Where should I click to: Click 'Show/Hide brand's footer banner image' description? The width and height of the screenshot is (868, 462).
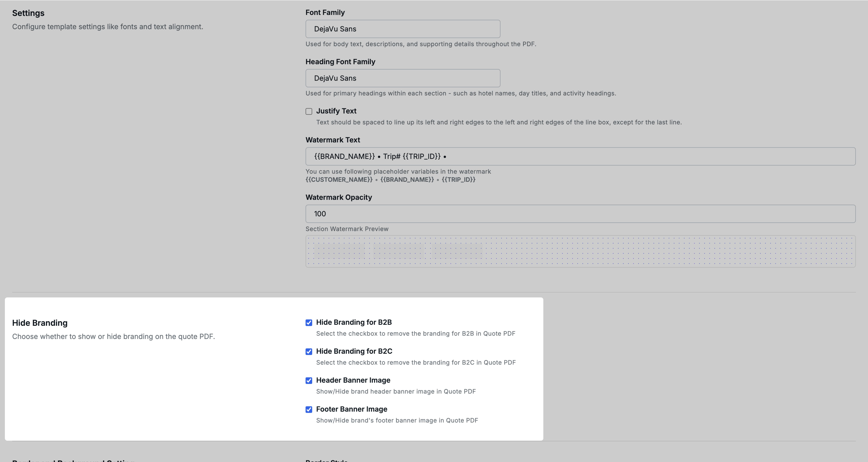(397, 421)
